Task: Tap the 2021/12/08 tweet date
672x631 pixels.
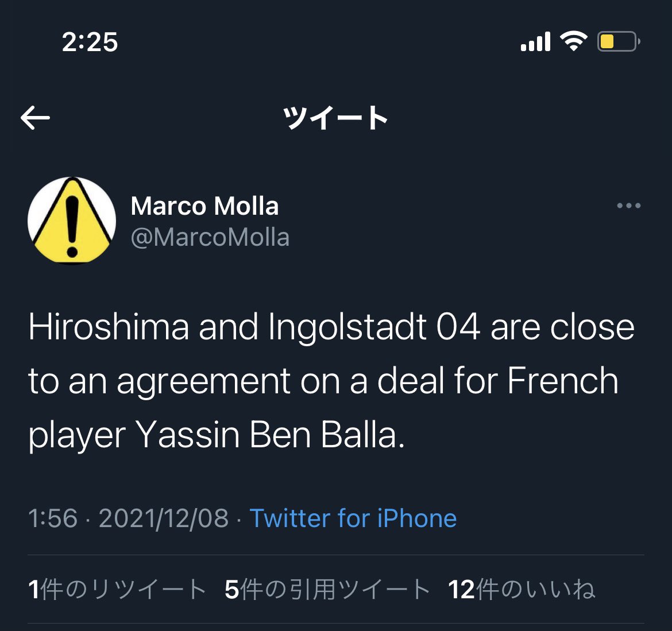Action: tap(164, 518)
